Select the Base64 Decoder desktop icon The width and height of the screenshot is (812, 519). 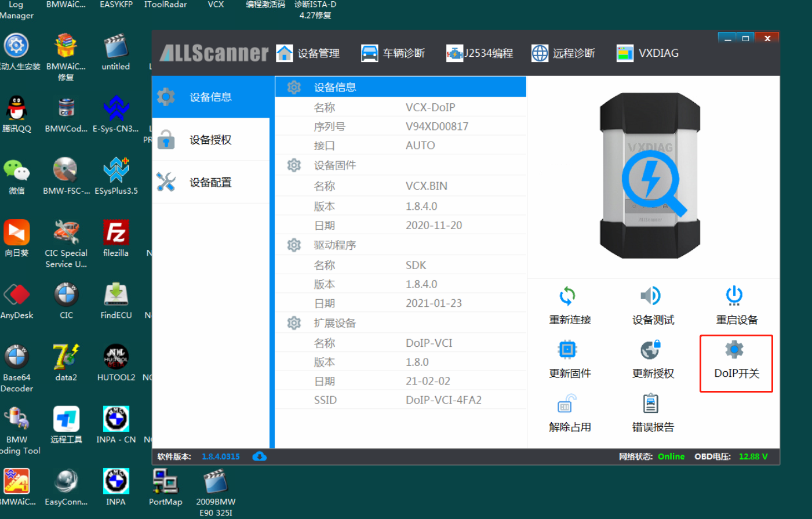17,369
